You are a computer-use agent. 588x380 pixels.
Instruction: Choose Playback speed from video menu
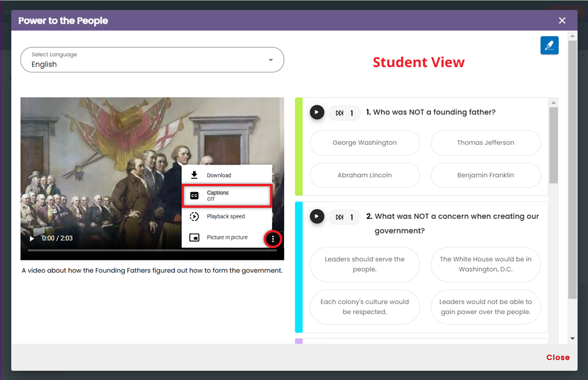[x=226, y=217]
